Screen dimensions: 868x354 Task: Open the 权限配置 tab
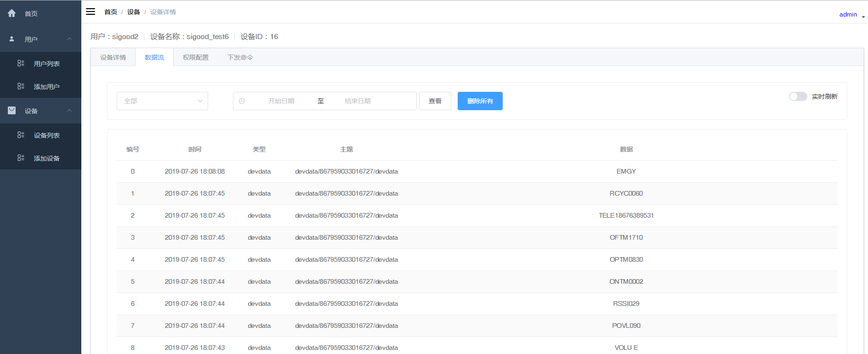point(196,57)
